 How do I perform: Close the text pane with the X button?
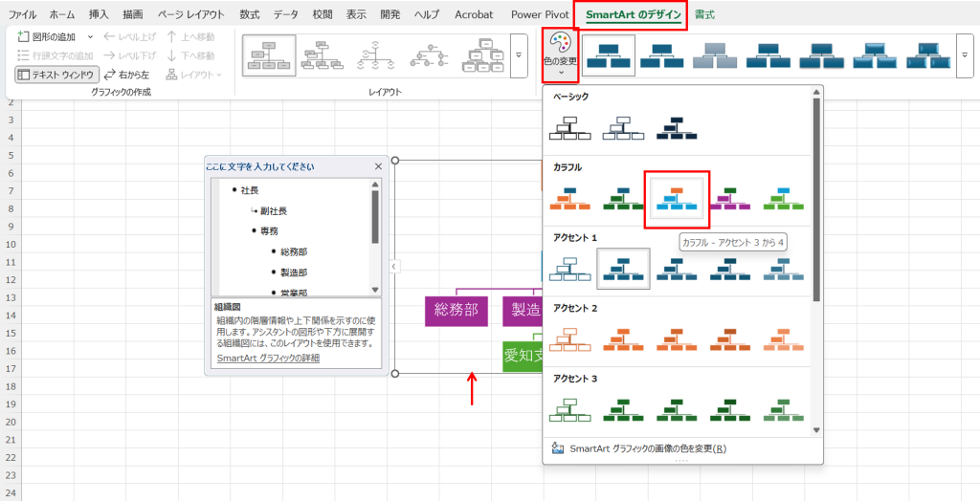tap(378, 166)
